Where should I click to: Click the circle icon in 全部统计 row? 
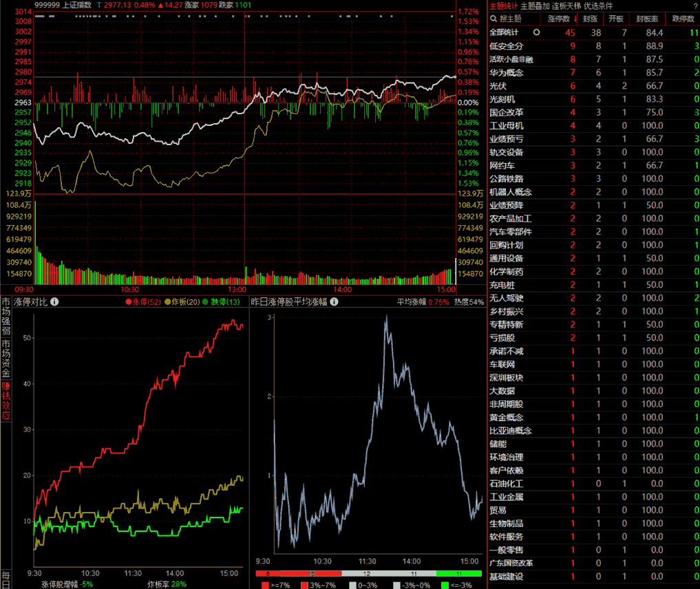pos(537,32)
